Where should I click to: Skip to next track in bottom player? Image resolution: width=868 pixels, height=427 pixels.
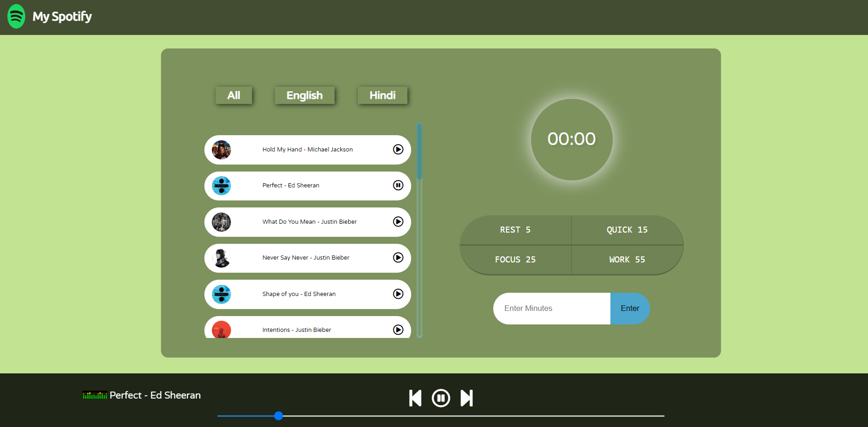tap(467, 398)
